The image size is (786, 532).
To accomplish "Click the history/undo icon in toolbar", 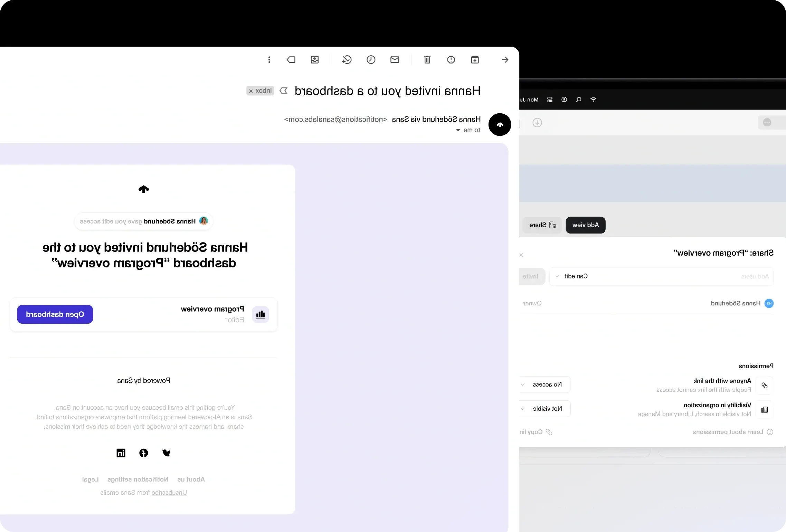I will [346, 59].
